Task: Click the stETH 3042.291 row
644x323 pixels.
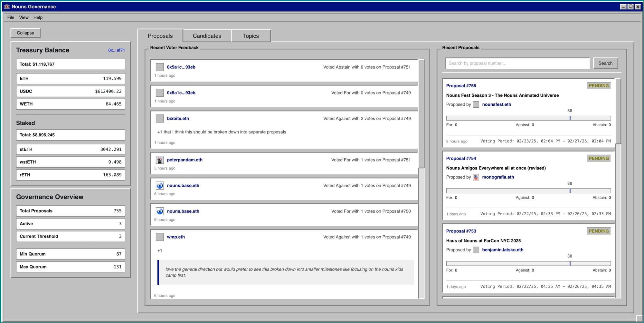Action: pos(71,150)
